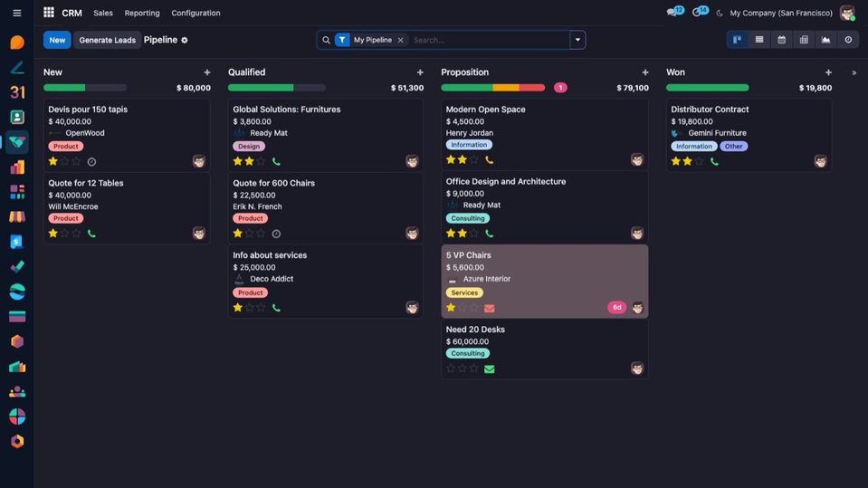868x488 pixels.
Task: Open the Sales menu
Action: click(x=103, y=13)
